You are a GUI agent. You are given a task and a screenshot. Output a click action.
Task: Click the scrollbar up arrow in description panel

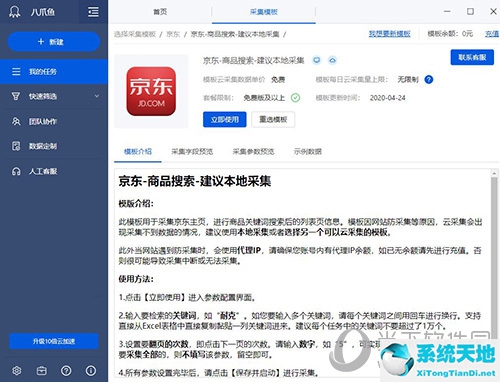click(x=494, y=173)
